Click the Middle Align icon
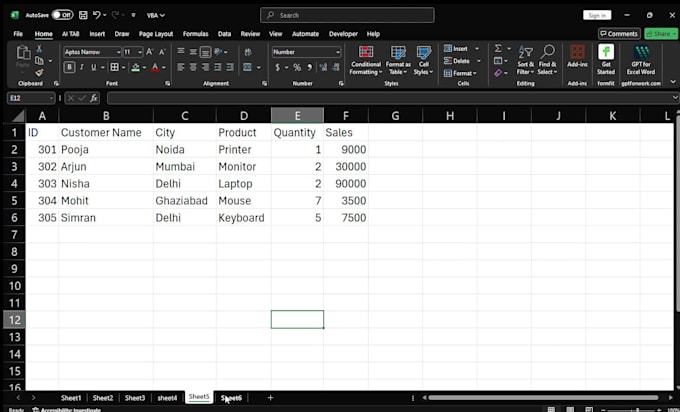Viewport: 680px width, 412px height. [x=193, y=52]
